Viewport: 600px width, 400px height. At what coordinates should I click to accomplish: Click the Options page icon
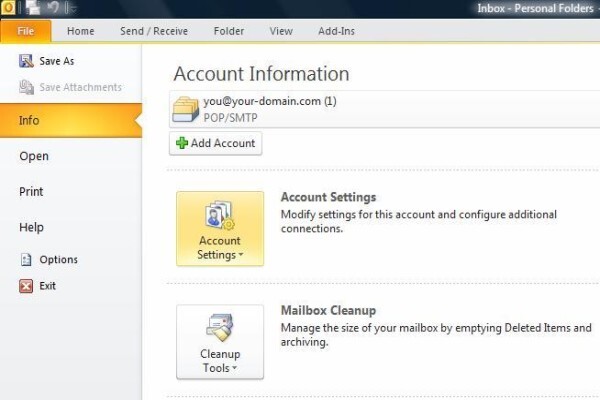pyautogui.click(x=26, y=260)
